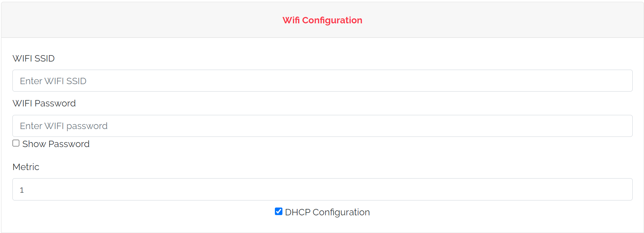Click the WIFI SSID label
The width and height of the screenshot is (644, 233).
(x=33, y=58)
